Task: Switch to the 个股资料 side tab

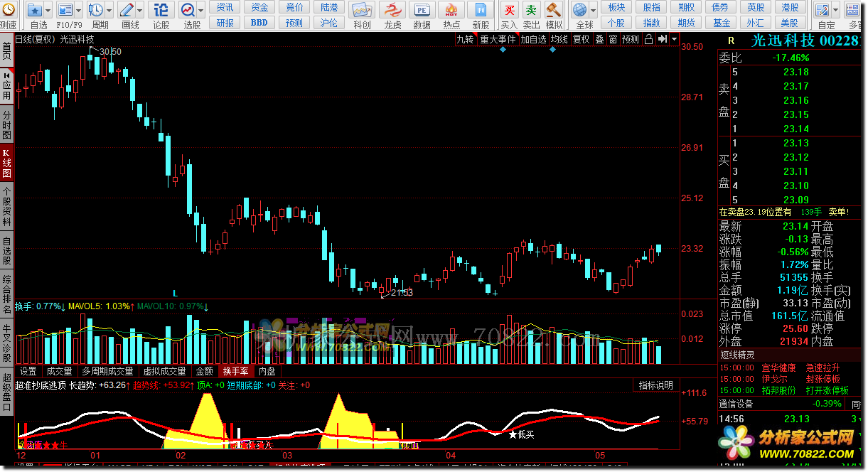Action: tap(6, 205)
